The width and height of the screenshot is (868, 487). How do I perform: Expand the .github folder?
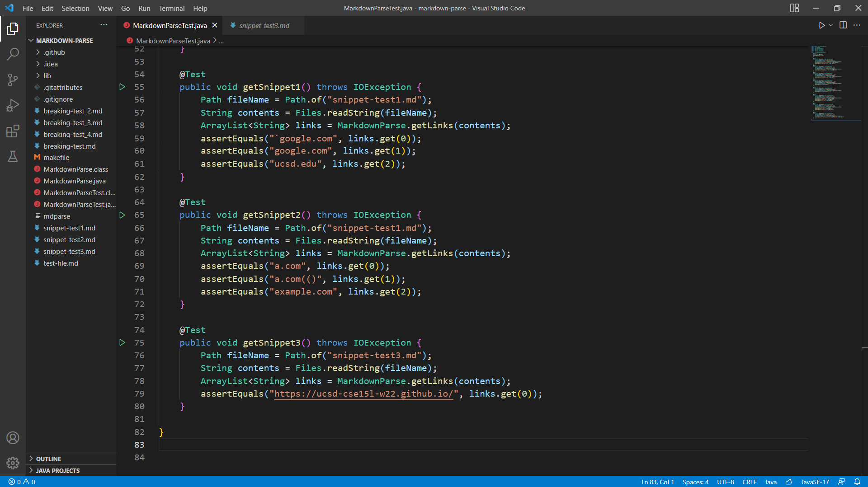click(x=54, y=52)
